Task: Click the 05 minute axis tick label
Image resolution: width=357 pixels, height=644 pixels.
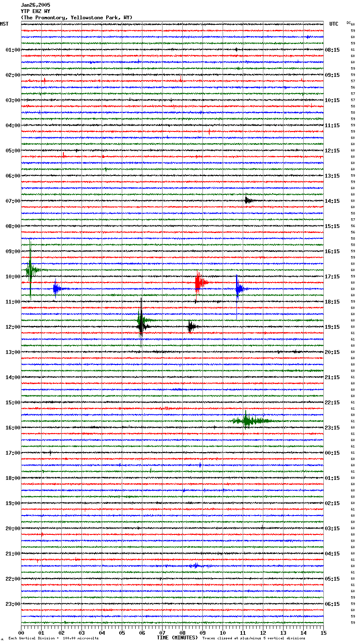Action: [122, 633]
